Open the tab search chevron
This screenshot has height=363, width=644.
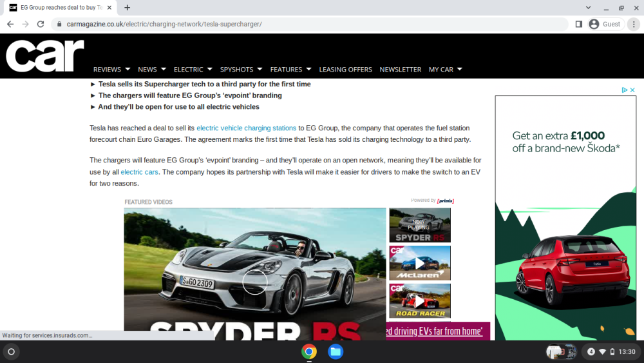point(588,7)
